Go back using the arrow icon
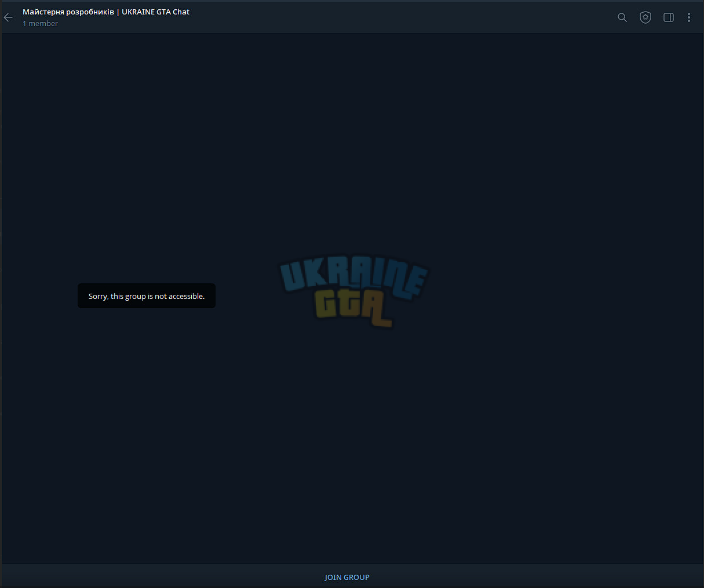The image size is (704, 588). [8, 17]
